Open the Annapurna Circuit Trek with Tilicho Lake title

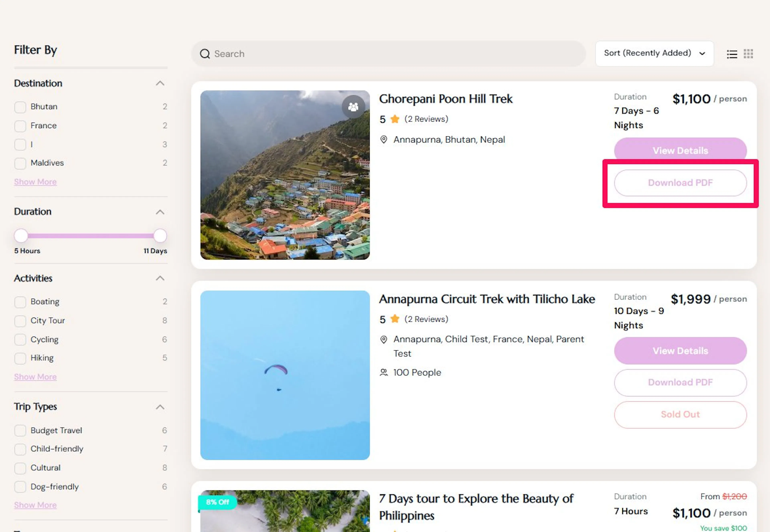click(487, 299)
